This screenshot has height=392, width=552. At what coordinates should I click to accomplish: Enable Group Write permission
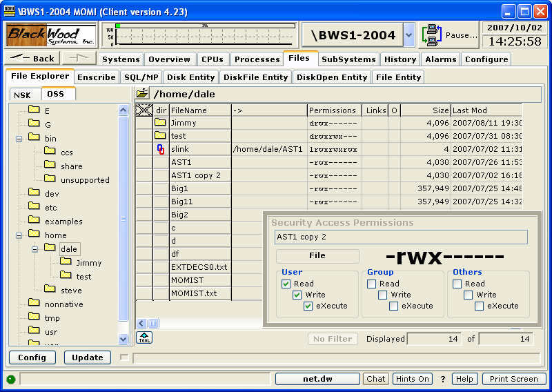coord(383,295)
